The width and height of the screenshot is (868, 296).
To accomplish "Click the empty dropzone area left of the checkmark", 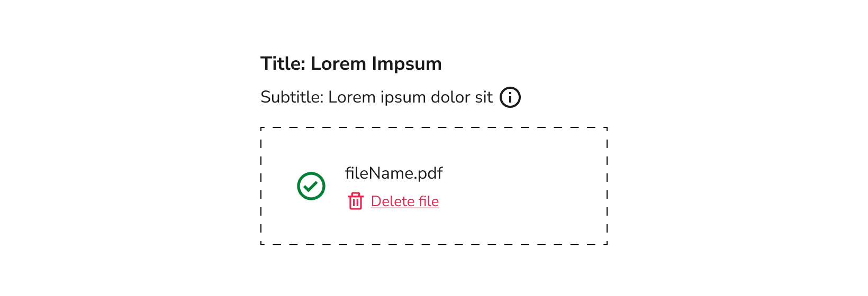I will coord(279,186).
